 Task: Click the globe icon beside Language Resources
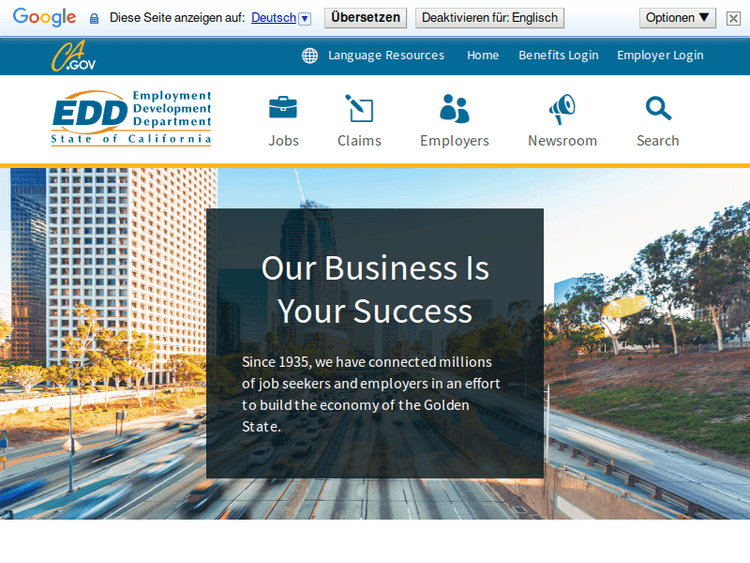[x=310, y=55]
